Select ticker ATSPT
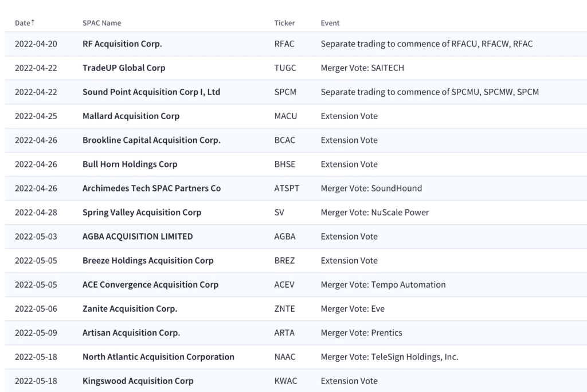This screenshot has width=587, height=392. coord(287,189)
